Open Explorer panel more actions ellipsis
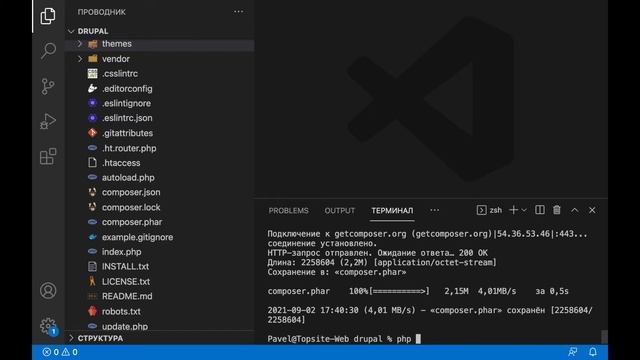640x360 pixels. click(238, 12)
